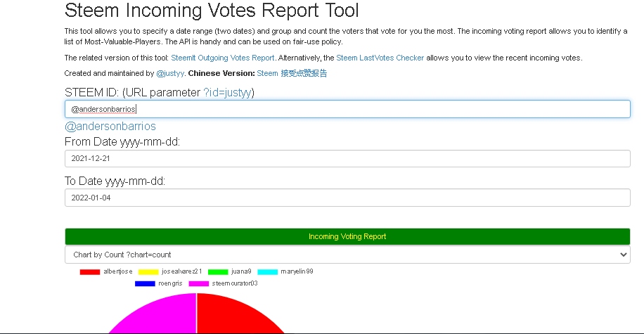Click the juana9 legend label
Image resolution: width=644 pixels, height=334 pixels.
[241, 271]
